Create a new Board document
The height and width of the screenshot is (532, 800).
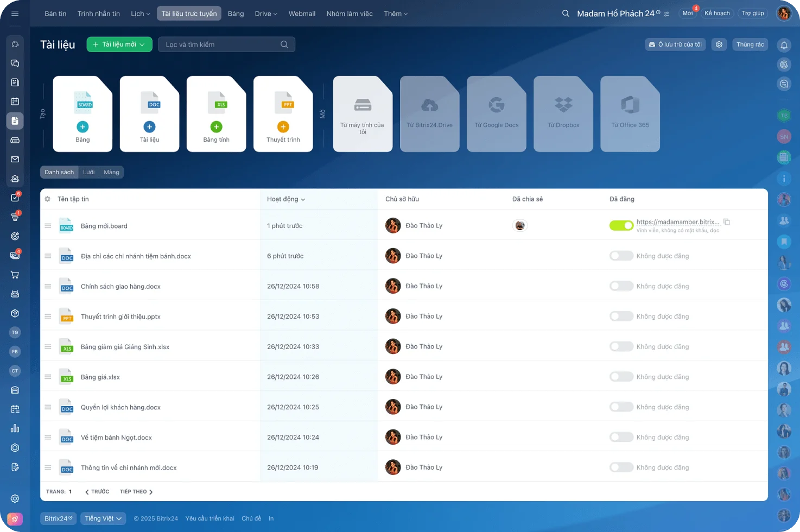tap(82, 114)
